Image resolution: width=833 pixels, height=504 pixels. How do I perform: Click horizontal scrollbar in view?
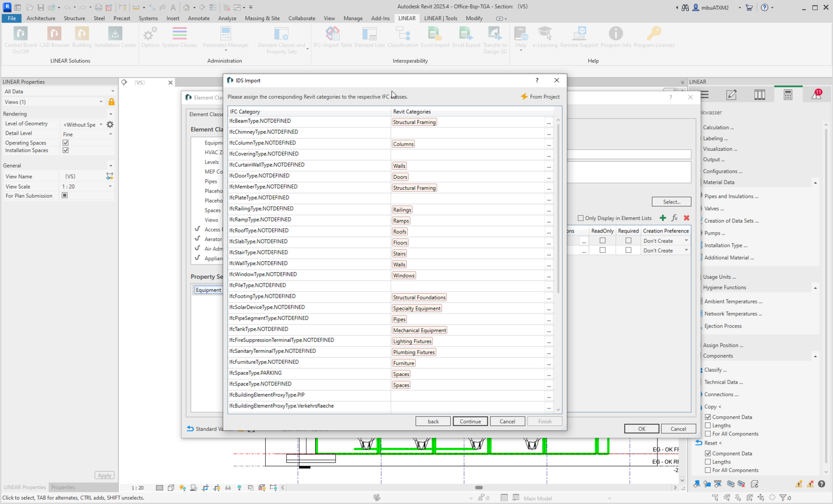(479, 487)
